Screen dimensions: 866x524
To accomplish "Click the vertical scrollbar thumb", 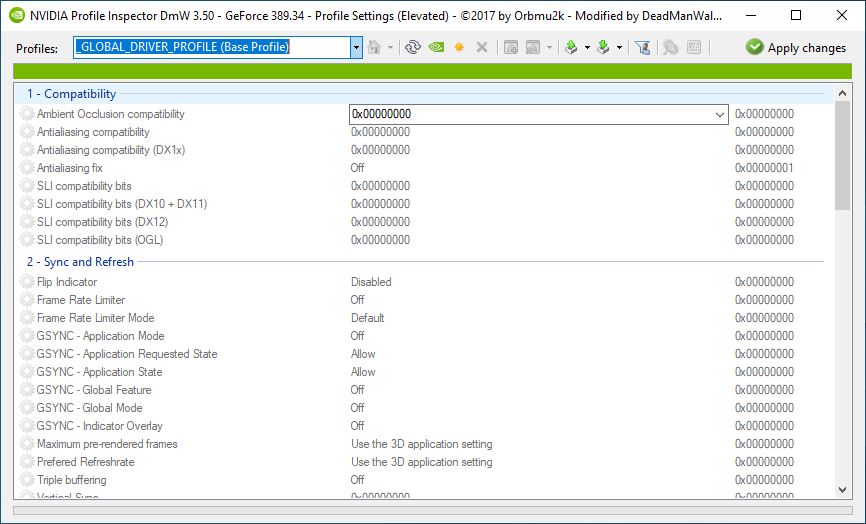I will 842,156.
